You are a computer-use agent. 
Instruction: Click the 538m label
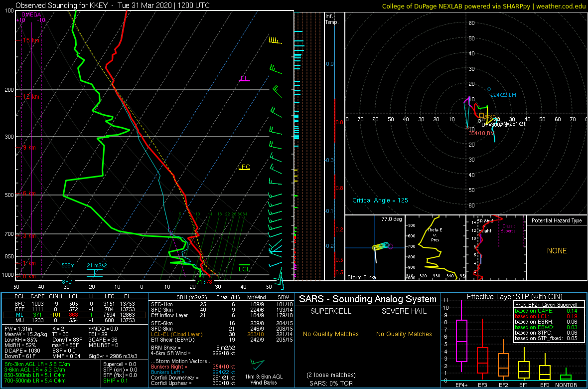point(68,265)
